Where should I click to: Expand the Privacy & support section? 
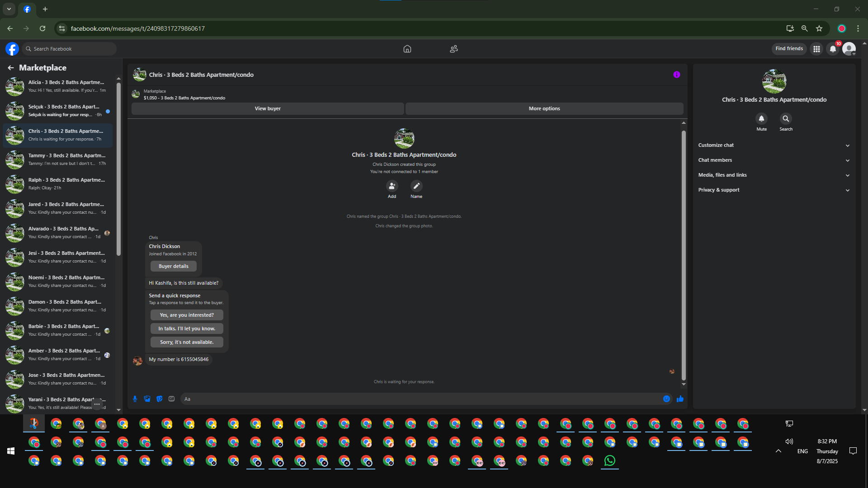coord(774,190)
